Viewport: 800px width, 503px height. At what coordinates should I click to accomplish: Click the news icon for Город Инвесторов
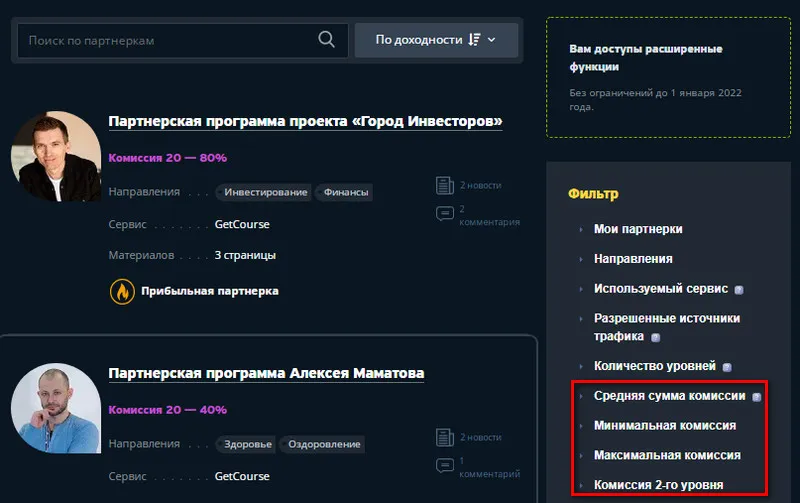point(445,185)
